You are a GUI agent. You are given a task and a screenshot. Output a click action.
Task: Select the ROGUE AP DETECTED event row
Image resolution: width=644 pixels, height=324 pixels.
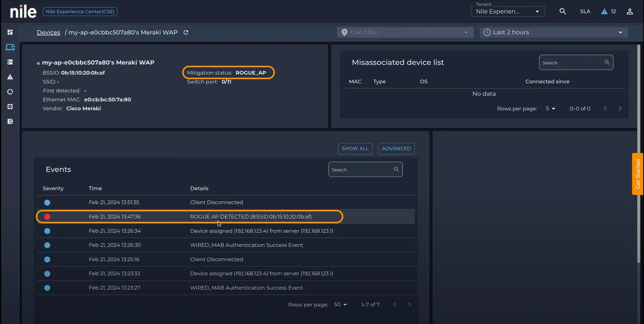(x=226, y=216)
